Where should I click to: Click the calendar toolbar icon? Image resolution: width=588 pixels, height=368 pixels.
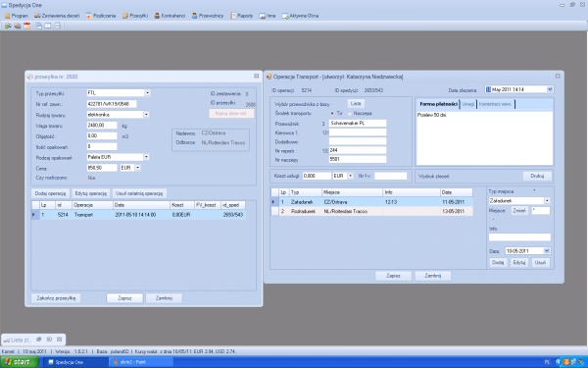(x=26, y=26)
